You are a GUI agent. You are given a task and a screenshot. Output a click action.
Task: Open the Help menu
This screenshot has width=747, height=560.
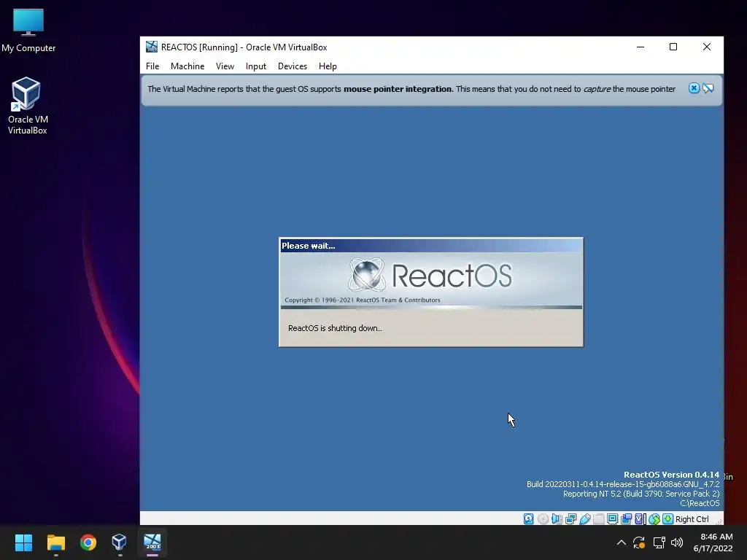328,66
